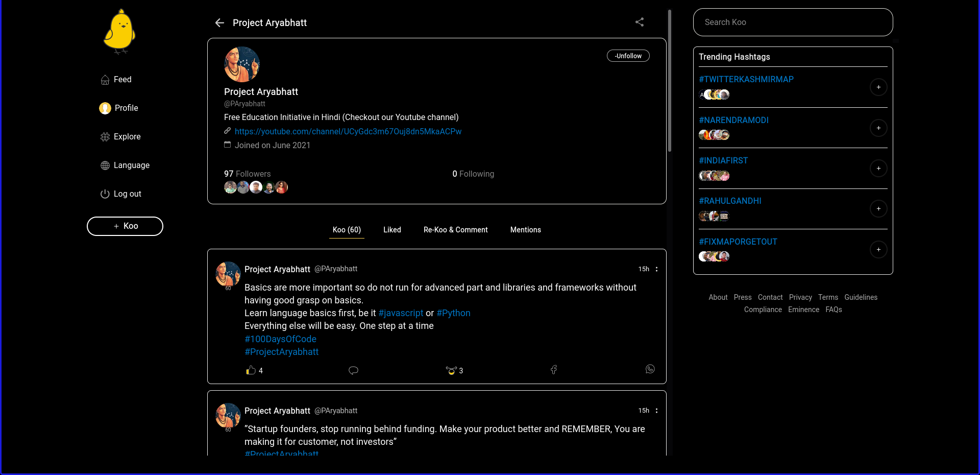Open more options on the Startup founders koo

(x=656, y=411)
